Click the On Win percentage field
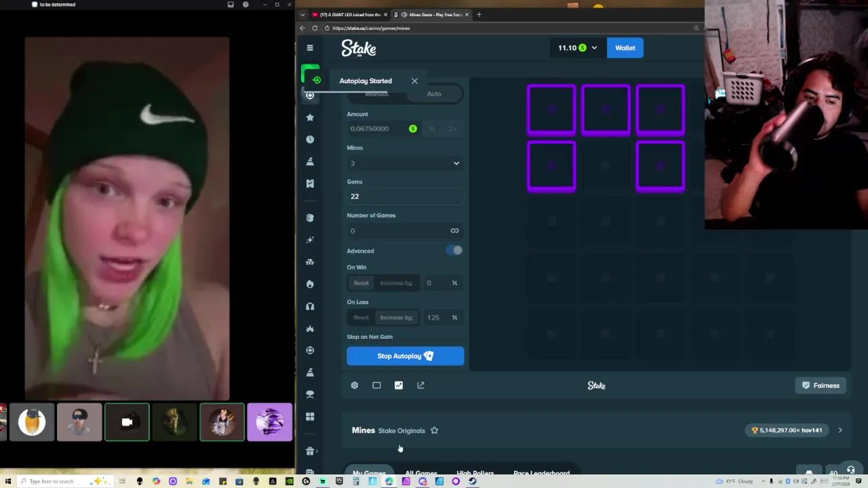The image size is (868, 488). (442, 283)
